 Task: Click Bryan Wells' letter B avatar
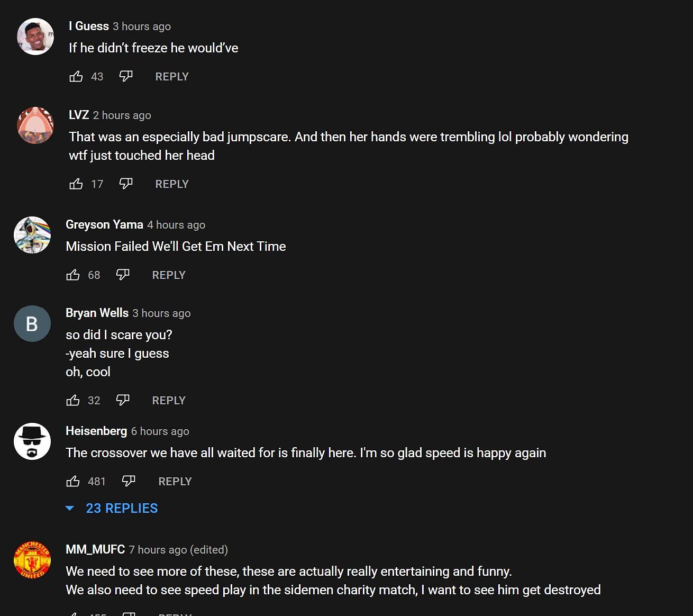32,323
